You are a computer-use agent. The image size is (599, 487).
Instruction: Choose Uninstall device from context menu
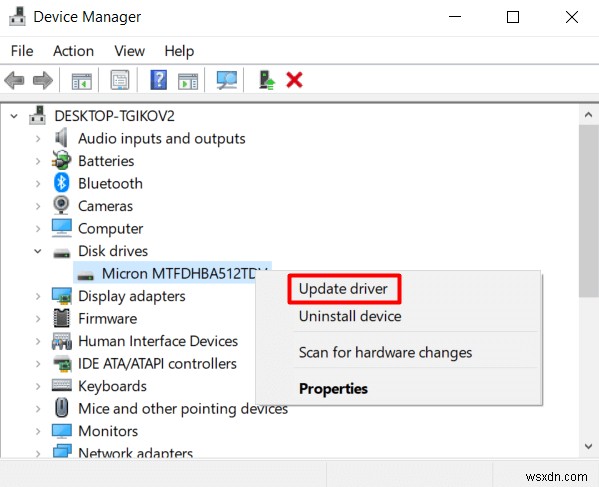[x=350, y=316]
